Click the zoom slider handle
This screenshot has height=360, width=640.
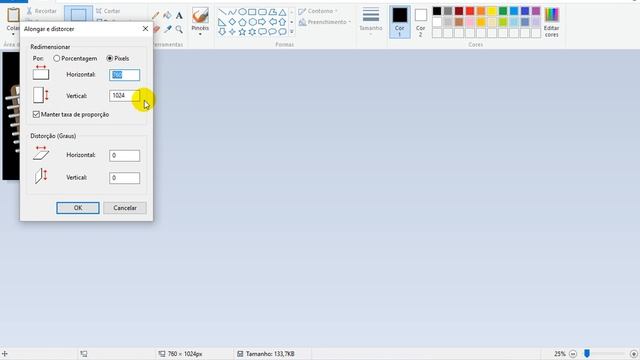587,353
